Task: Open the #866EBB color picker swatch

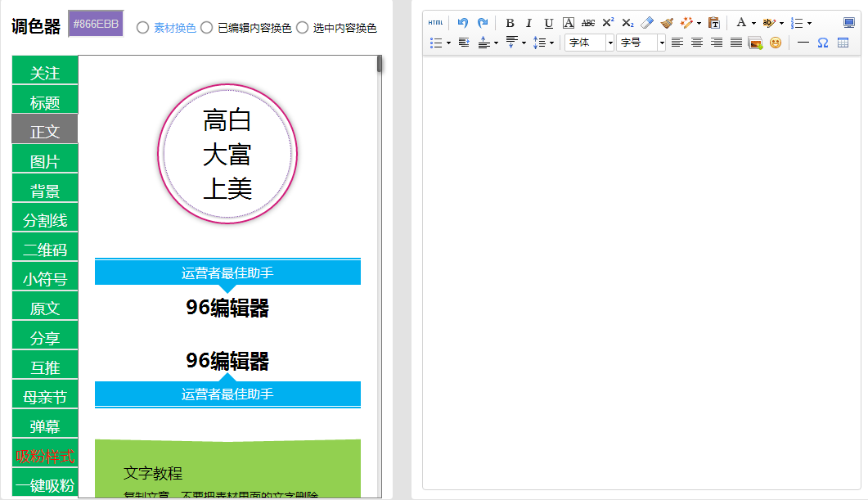Action: 96,24
